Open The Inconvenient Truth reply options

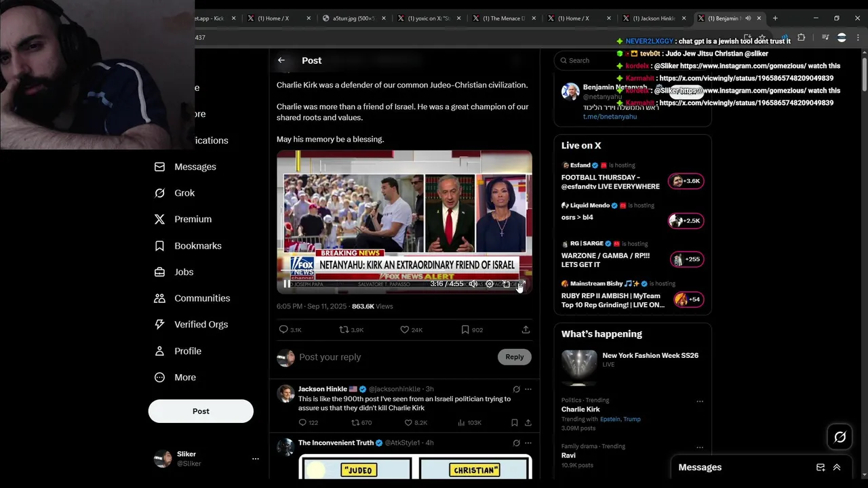coord(528,443)
